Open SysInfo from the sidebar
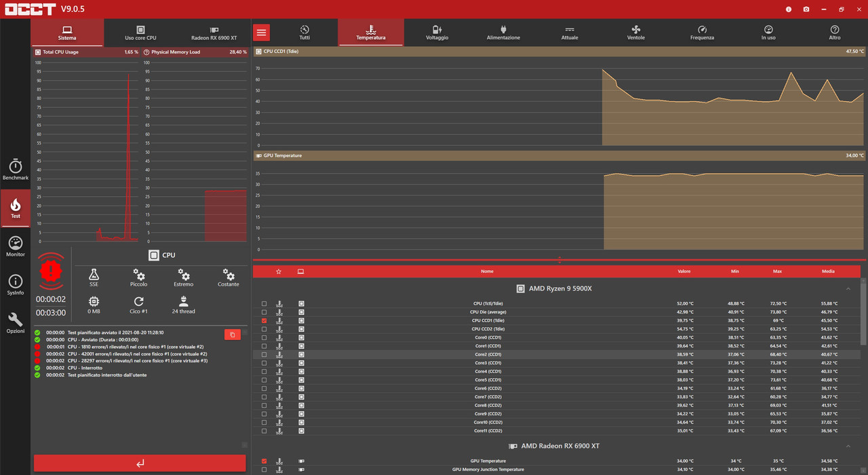 click(x=15, y=284)
